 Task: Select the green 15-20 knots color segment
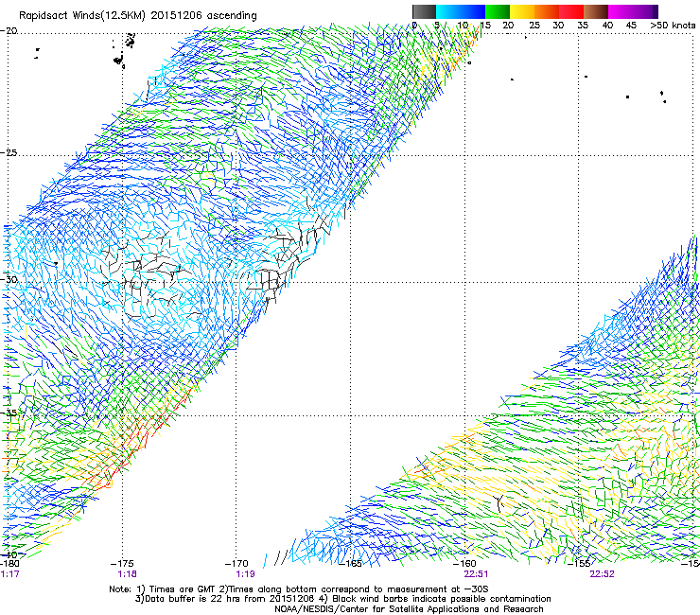498,11
